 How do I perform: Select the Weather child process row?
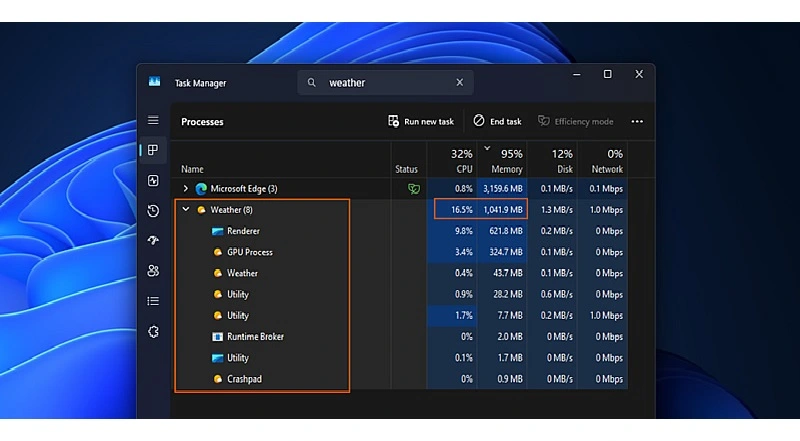(399, 273)
